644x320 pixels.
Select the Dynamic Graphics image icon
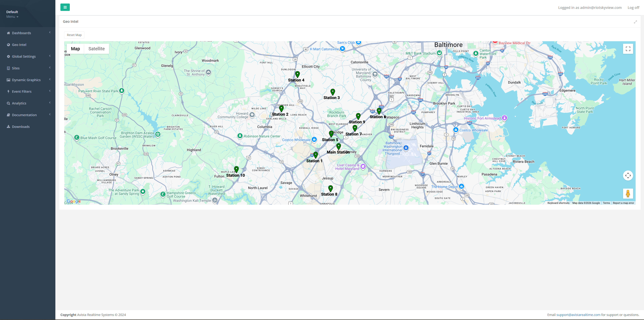[8, 80]
